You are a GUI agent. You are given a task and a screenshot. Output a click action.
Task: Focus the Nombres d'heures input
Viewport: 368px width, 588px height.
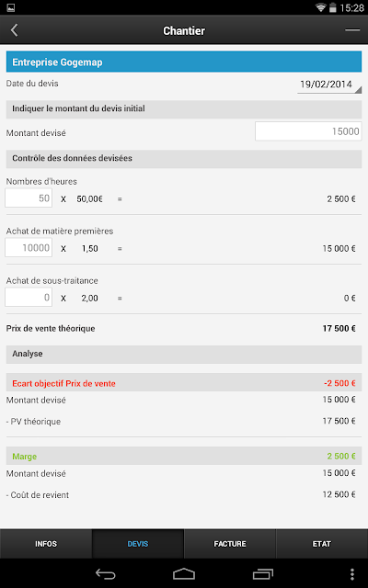point(29,198)
